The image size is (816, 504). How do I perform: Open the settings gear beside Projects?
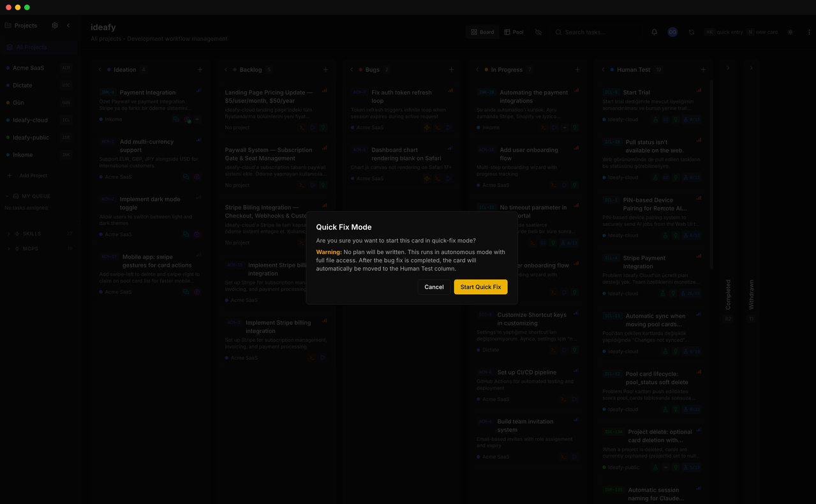coord(54,26)
